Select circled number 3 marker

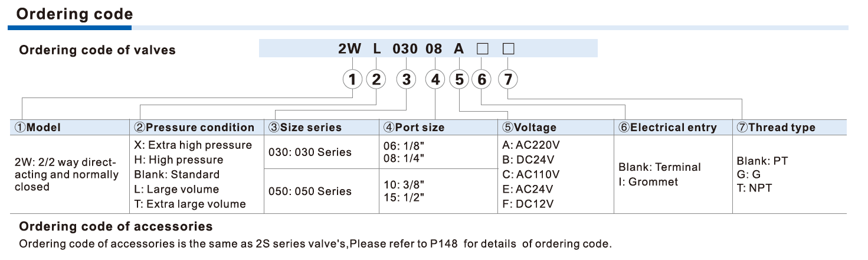coord(406,79)
